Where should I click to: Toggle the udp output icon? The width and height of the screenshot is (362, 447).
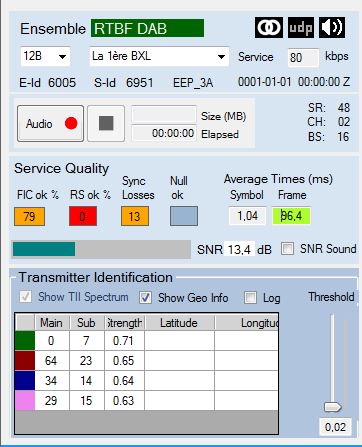(x=301, y=27)
